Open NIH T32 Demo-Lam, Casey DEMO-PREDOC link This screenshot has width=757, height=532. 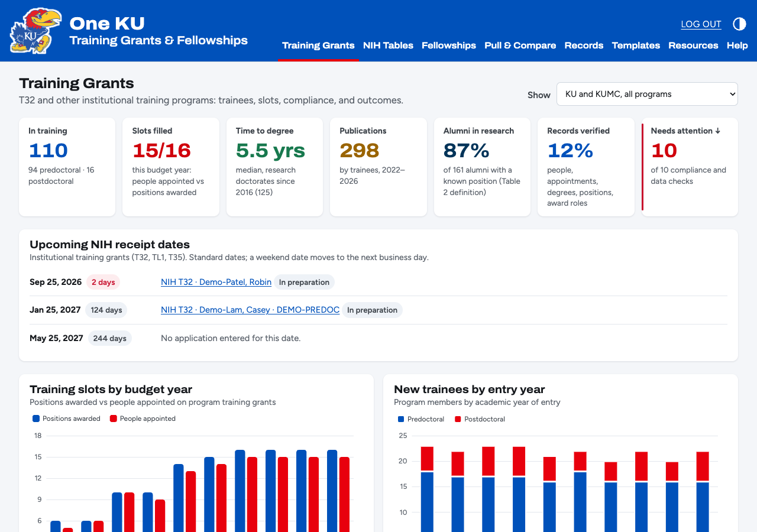pyautogui.click(x=250, y=310)
